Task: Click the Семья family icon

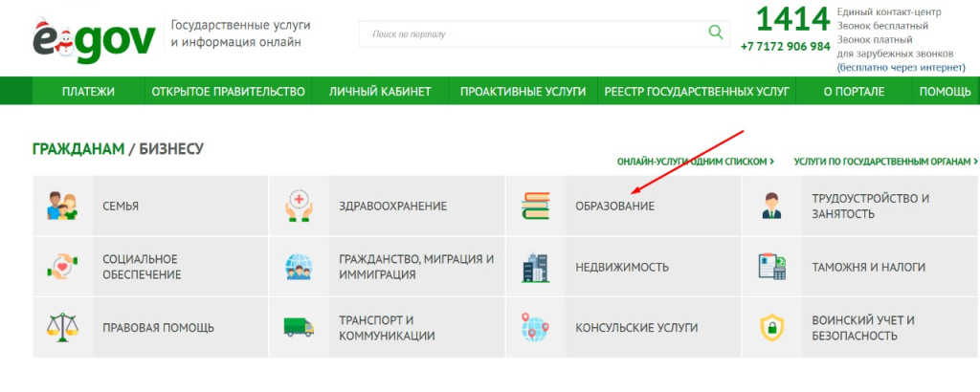Action: [x=62, y=206]
